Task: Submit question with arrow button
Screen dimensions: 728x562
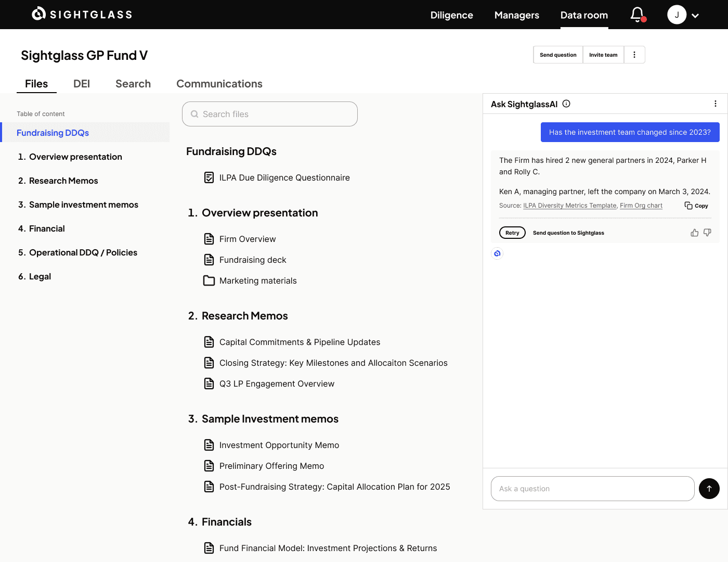Action: [709, 489]
